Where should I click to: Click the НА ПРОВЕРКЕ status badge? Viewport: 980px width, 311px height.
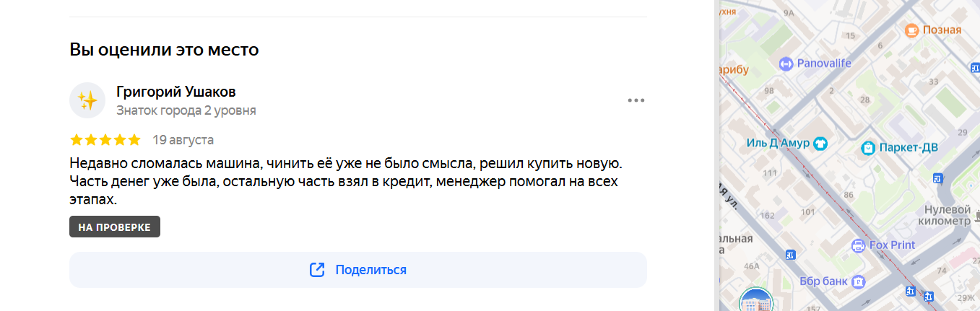(x=114, y=227)
